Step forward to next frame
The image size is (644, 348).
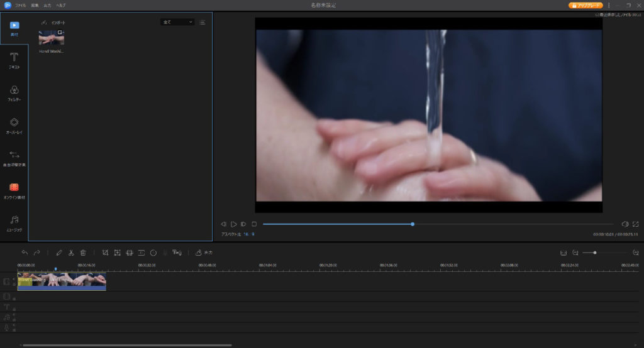pyautogui.click(x=243, y=224)
